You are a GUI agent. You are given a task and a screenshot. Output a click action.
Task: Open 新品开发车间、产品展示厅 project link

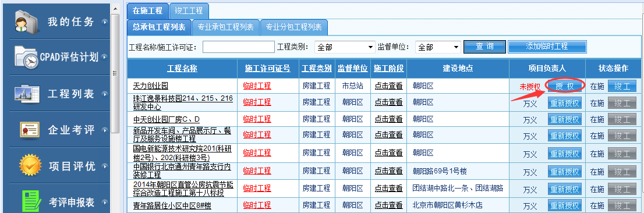[182, 134]
